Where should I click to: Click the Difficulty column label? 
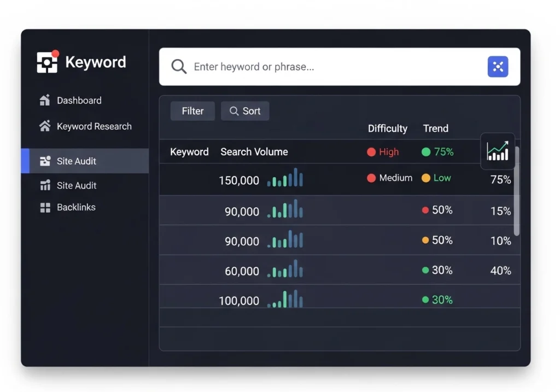pos(387,128)
